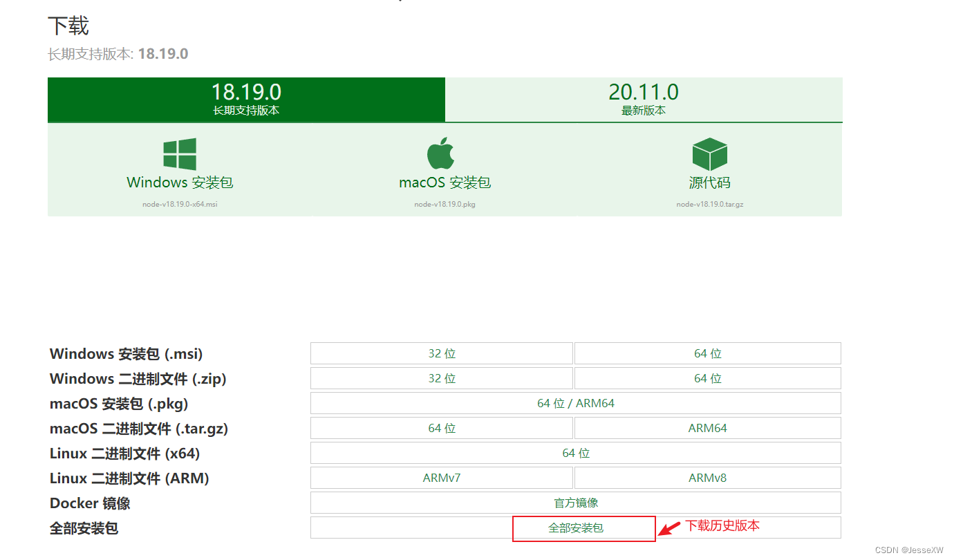Switch to the 20.11.0 最新版本 tab
954x560 pixels.
coord(643,99)
